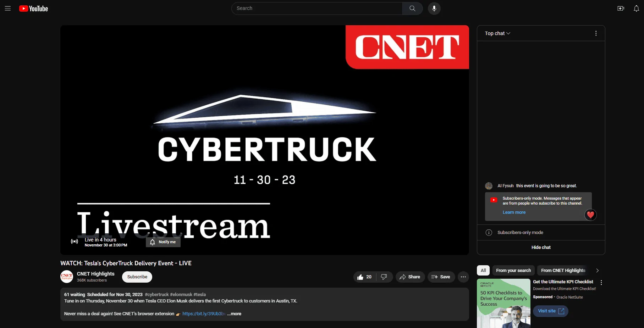Activate voice search microphone
This screenshot has height=328, width=644.
[x=434, y=9]
